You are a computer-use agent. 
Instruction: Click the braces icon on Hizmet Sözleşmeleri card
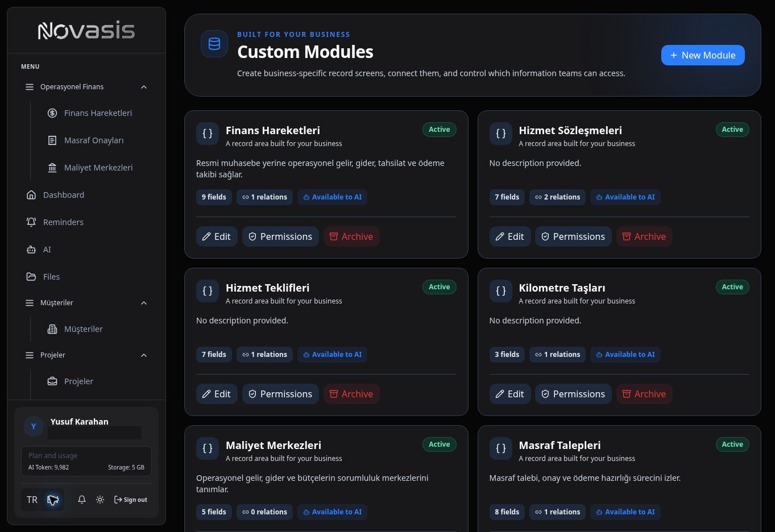click(501, 134)
